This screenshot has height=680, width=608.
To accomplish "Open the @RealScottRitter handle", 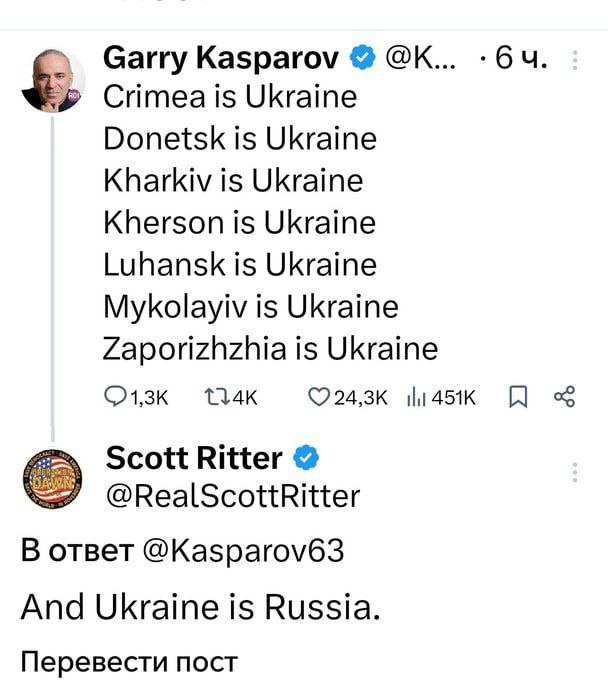I will [x=232, y=495].
